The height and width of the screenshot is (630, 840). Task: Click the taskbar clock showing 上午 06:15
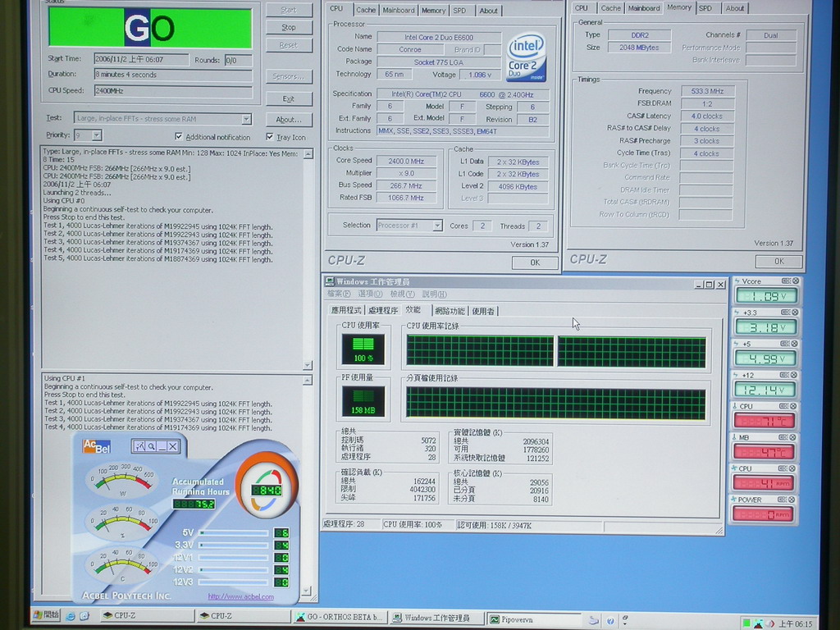click(x=796, y=624)
